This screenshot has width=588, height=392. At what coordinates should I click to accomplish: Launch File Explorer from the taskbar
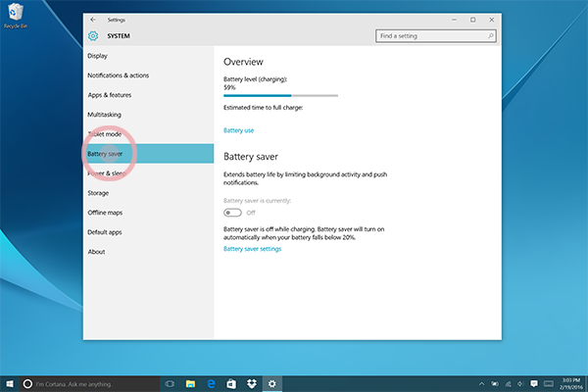(190, 384)
